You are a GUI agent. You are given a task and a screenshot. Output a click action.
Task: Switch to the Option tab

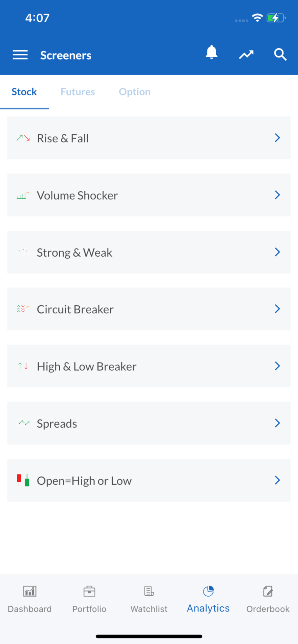click(x=134, y=92)
